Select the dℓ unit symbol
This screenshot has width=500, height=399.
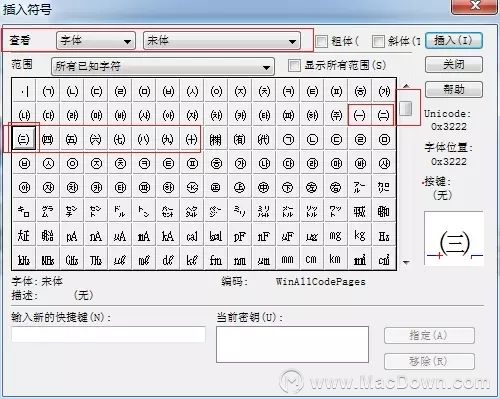[168, 260]
